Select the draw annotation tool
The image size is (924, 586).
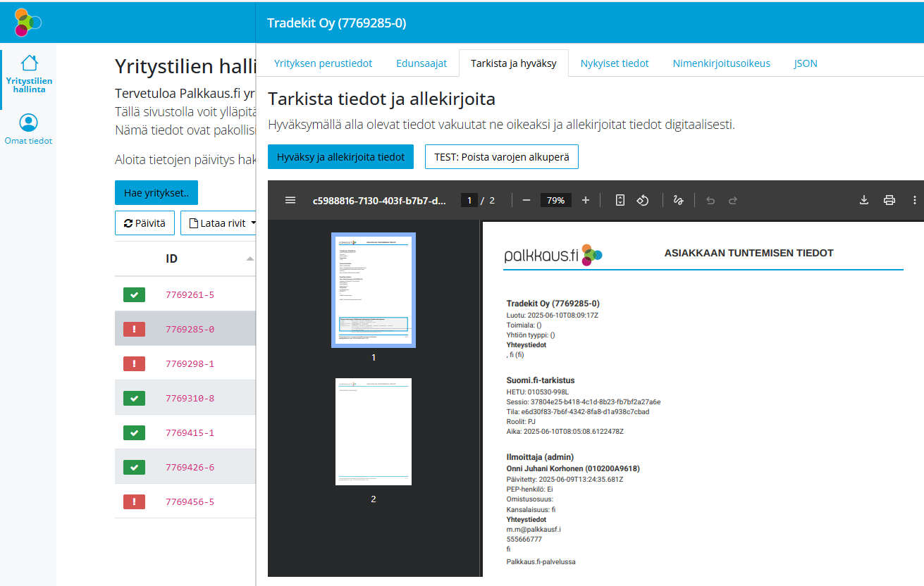pos(678,200)
